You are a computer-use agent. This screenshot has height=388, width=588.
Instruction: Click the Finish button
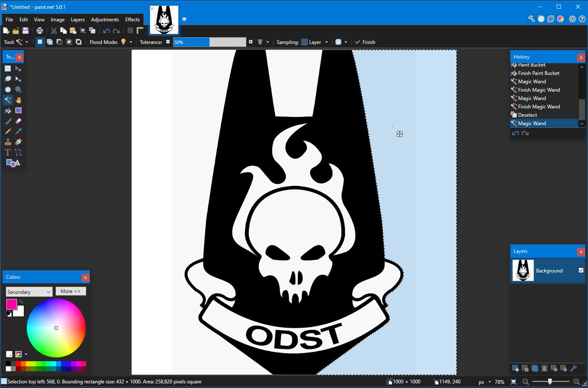(x=365, y=42)
